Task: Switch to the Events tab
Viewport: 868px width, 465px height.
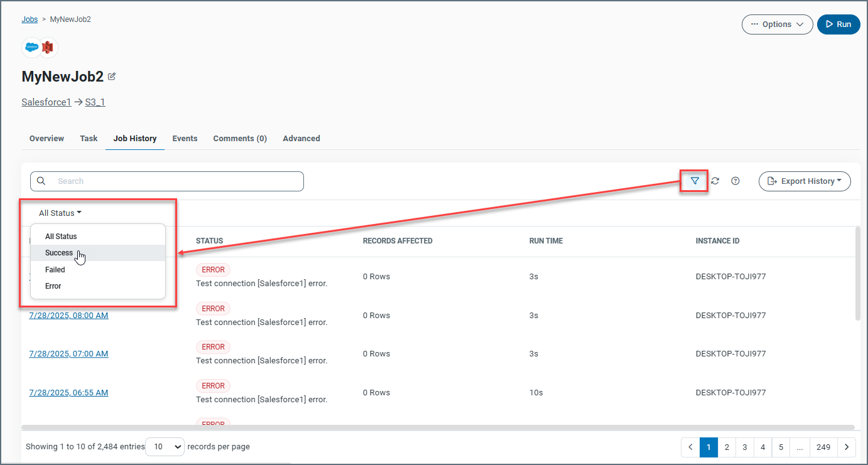Action: click(x=185, y=139)
